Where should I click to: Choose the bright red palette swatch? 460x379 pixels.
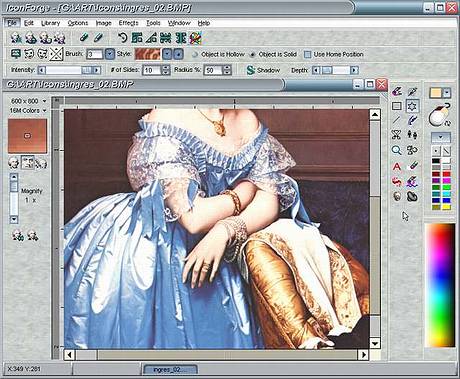tap(446, 174)
